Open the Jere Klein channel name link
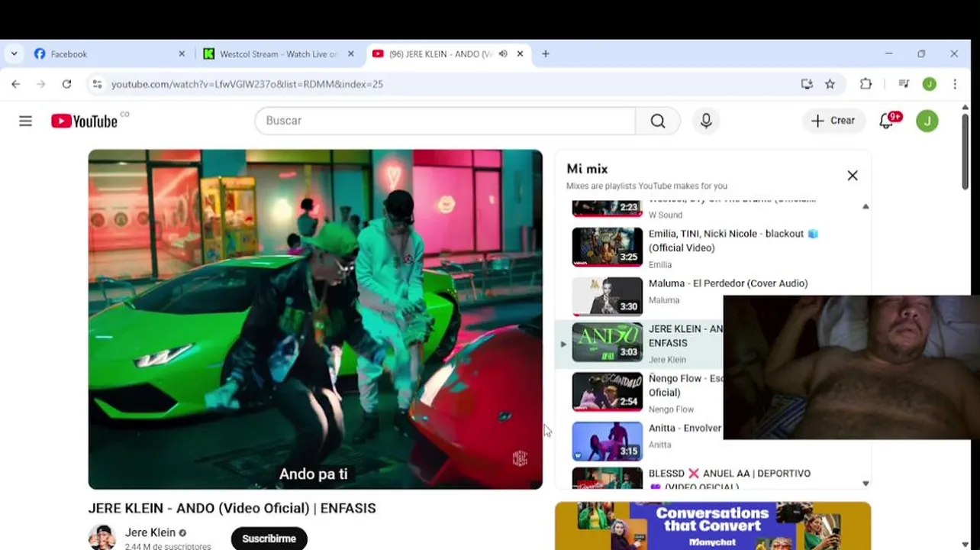 tap(150, 532)
